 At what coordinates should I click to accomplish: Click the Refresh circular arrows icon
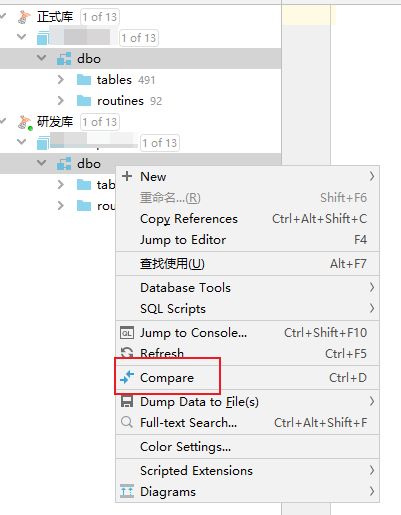pyautogui.click(x=127, y=353)
